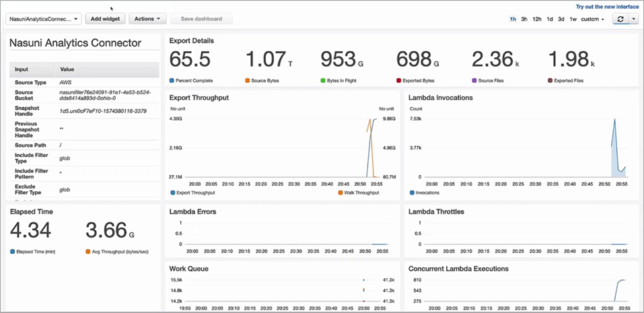644x313 pixels.
Task: Toggle the Export Throughput legend entry
Action: (192, 193)
